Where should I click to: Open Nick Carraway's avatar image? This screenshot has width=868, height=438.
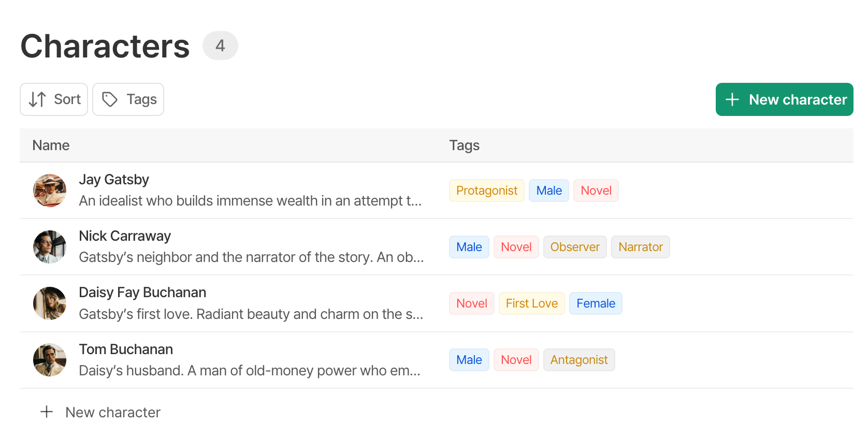[50, 247]
